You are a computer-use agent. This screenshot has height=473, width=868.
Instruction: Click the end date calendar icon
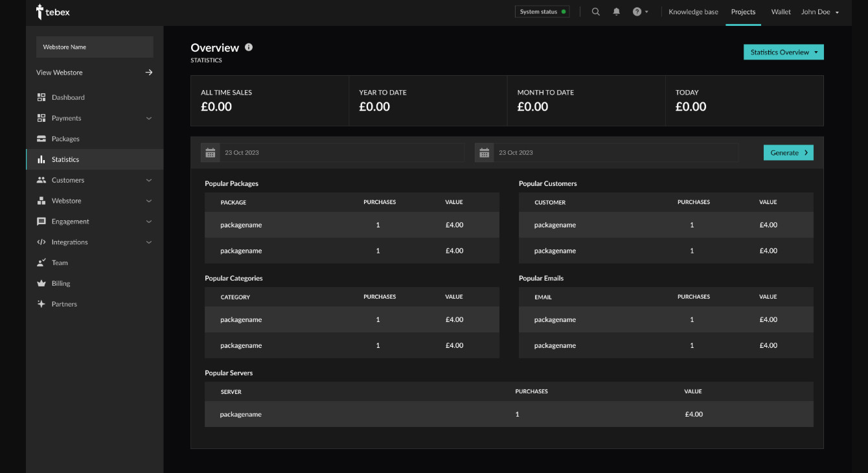(484, 153)
